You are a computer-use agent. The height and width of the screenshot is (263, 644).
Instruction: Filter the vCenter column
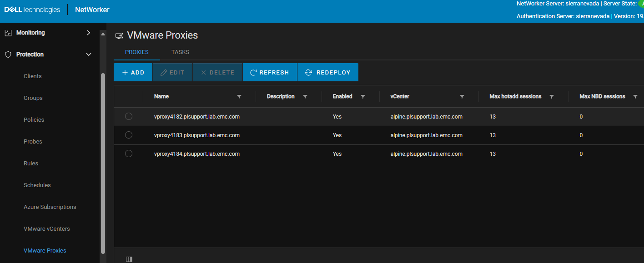(x=462, y=97)
